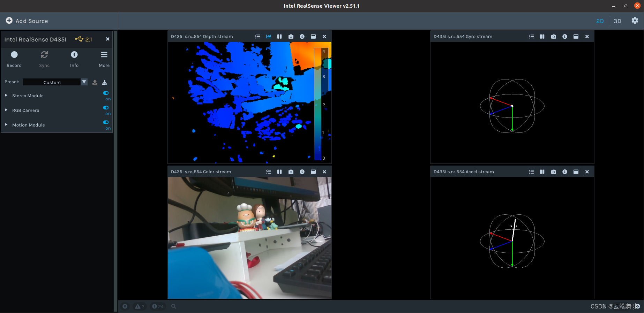This screenshot has width=644, height=313.
Task: Click 'Intel RealSense D435I' device title
Action: (x=35, y=39)
